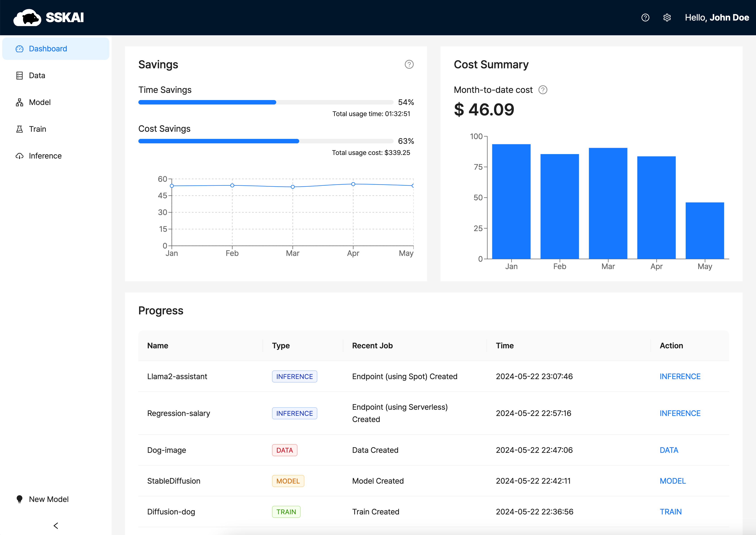756x535 pixels.
Task: Open settings with the header gear icon
Action: pos(667,17)
